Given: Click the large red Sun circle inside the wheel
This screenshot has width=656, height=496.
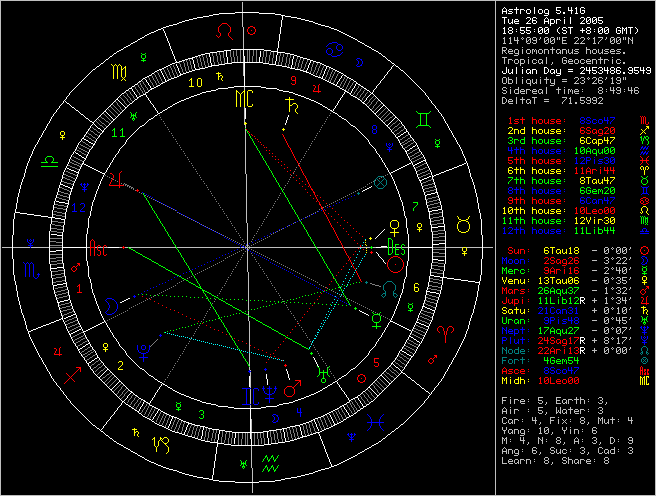Looking at the screenshot, I should click(397, 265).
